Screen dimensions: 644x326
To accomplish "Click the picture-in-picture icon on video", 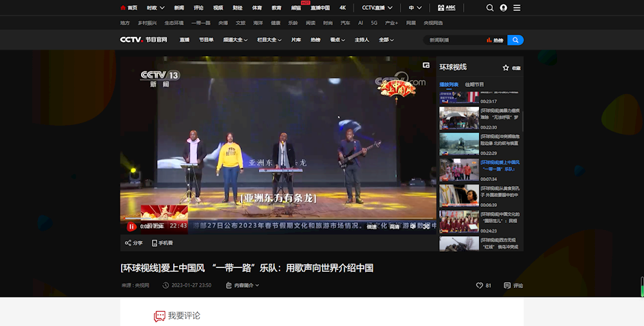I will 426,65.
